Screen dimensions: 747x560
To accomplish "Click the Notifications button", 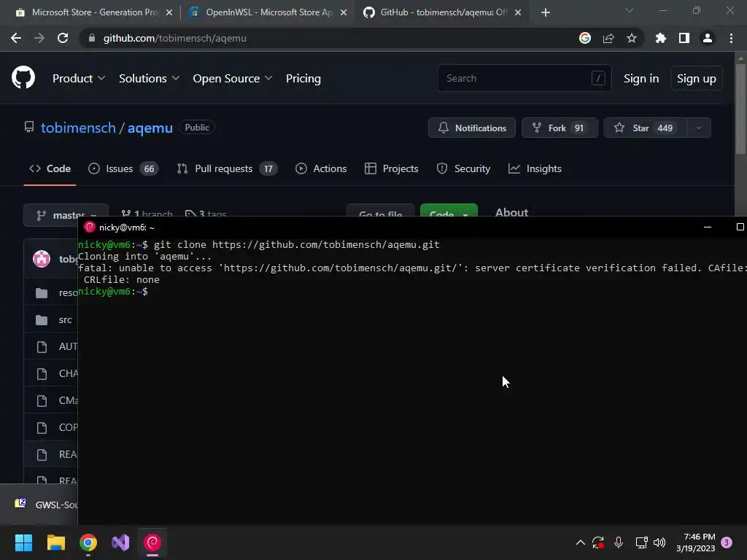I will point(472,128).
